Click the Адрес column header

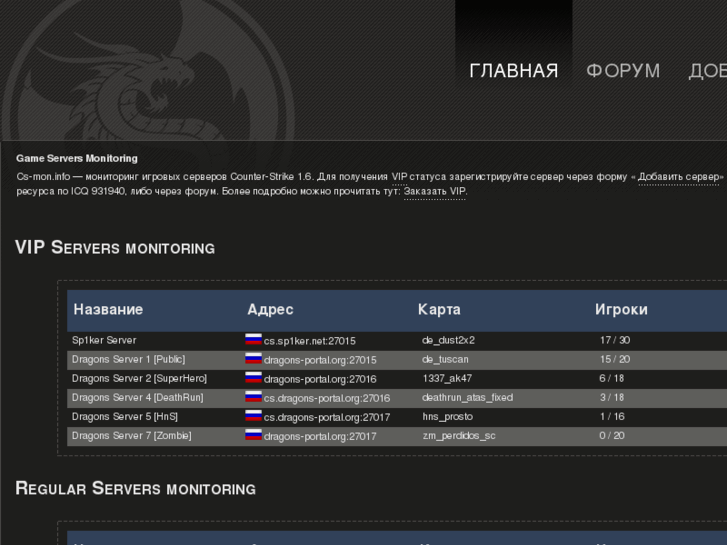pyautogui.click(x=270, y=309)
